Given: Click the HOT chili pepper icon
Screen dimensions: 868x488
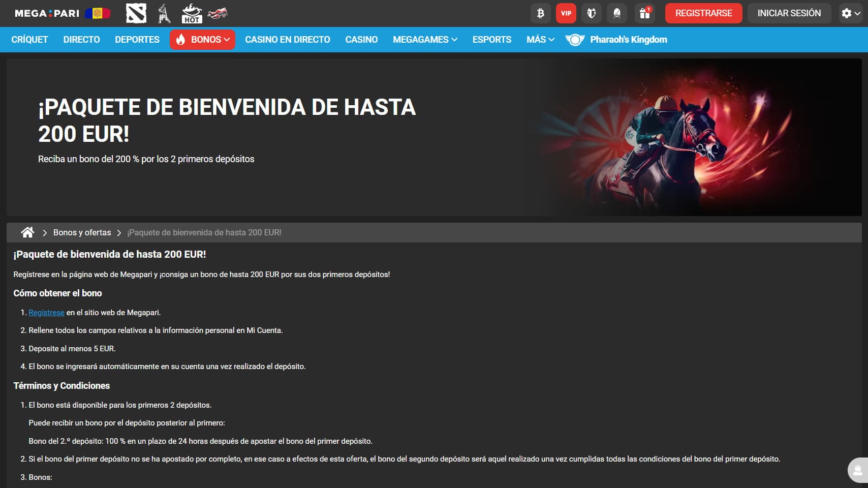Looking at the screenshot, I should (x=192, y=13).
